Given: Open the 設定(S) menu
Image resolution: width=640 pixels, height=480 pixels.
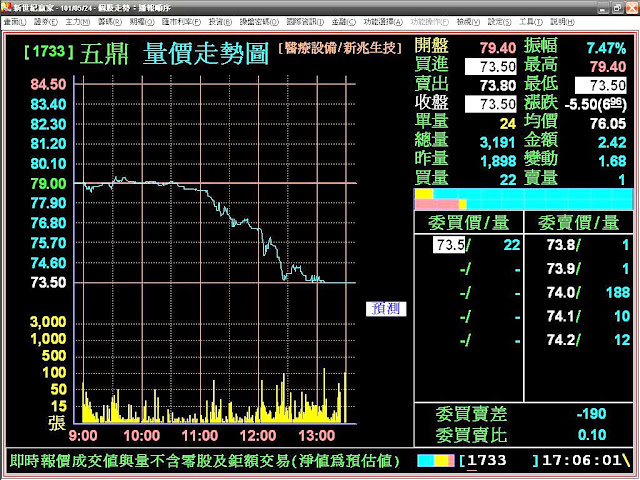Looking at the screenshot, I should [500, 22].
